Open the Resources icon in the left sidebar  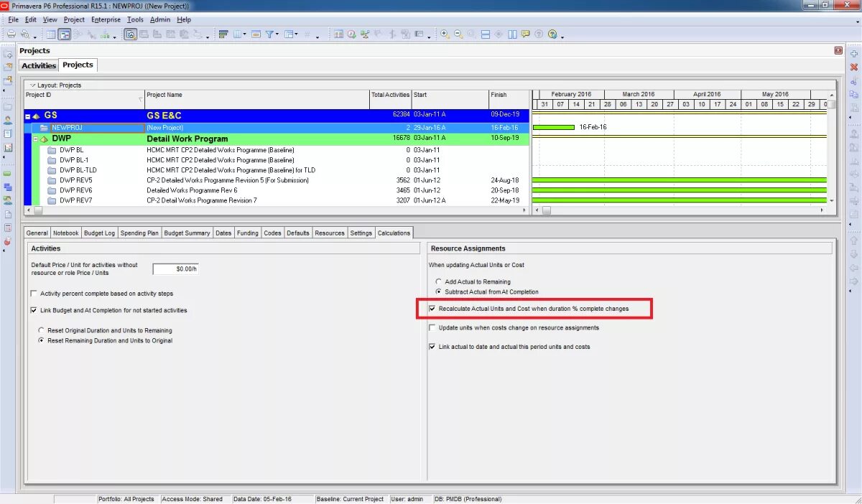(8, 120)
